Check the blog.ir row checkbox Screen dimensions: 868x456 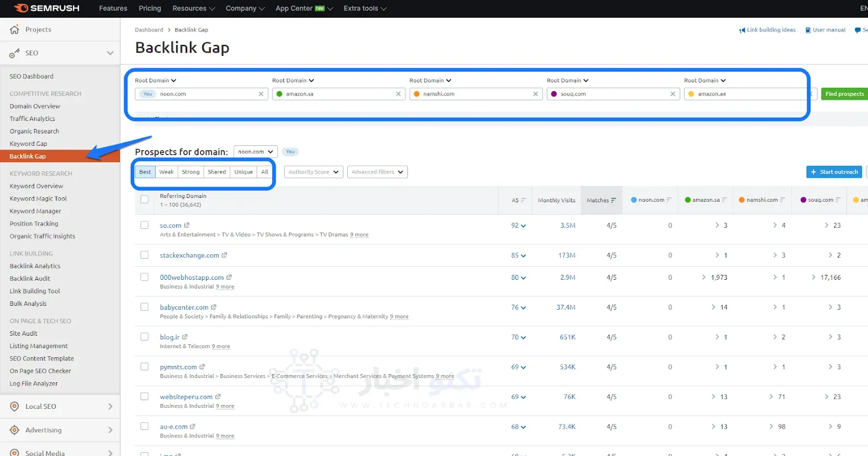pyautogui.click(x=144, y=337)
